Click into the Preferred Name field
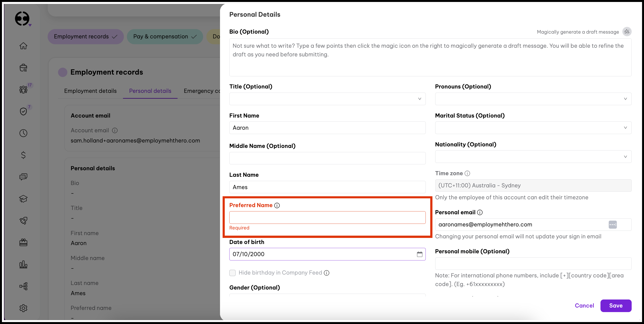This screenshot has width=644, height=324. (x=327, y=217)
